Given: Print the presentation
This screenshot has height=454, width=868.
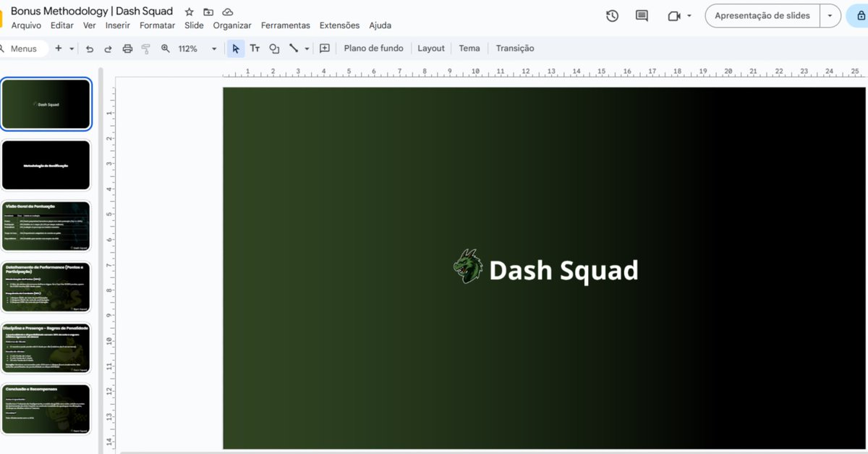Looking at the screenshot, I should (x=127, y=48).
